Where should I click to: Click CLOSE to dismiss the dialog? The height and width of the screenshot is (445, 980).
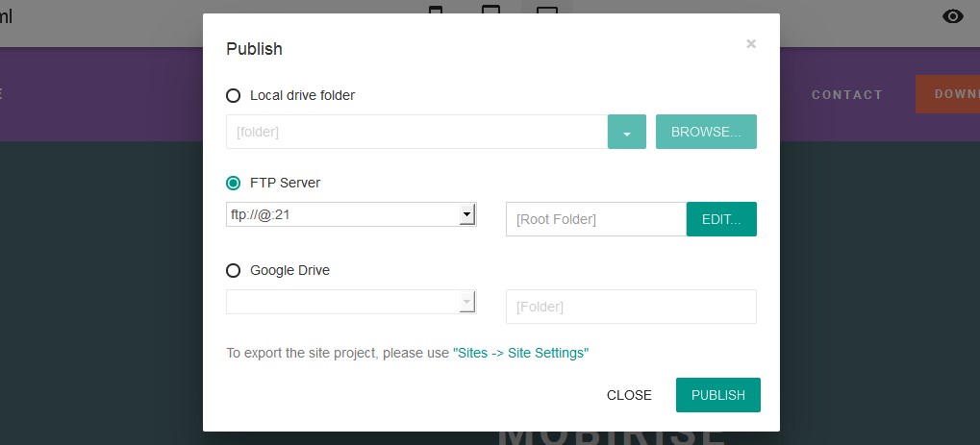click(x=629, y=395)
